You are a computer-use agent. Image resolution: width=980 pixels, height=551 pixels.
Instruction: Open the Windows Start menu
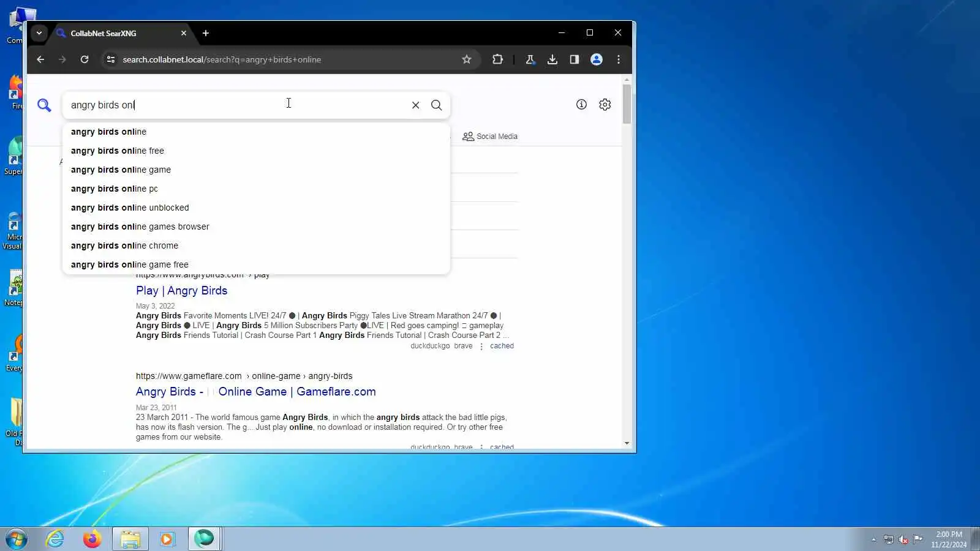[17, 539]
